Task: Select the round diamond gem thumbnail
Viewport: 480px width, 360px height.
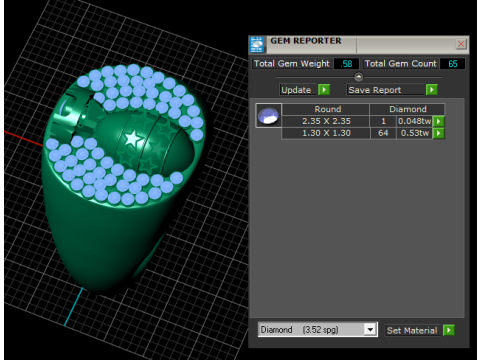Action: (x=269, y=115)
